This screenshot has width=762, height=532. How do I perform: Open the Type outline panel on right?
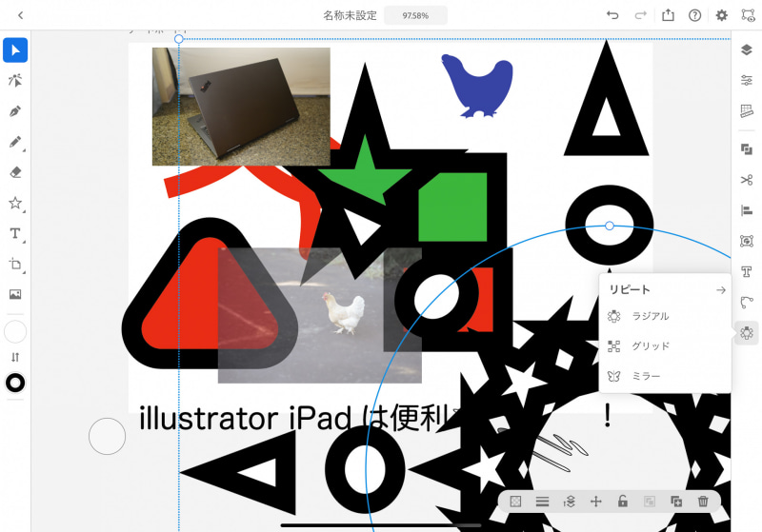[747, 272]
